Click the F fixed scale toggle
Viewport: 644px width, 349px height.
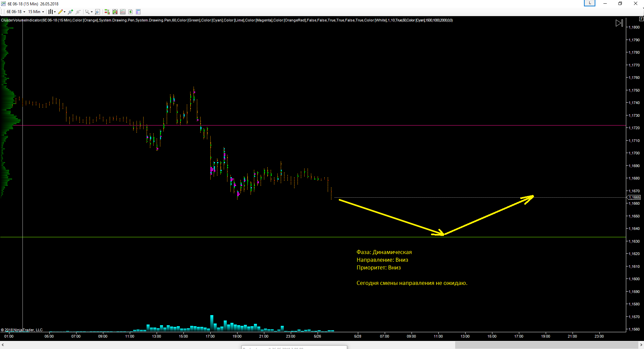tap(641, 19)
